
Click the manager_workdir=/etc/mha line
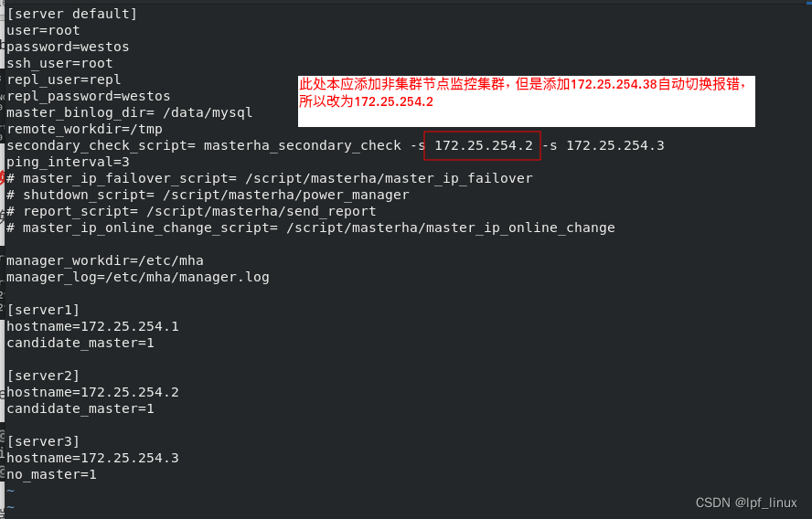click(104, 260)
